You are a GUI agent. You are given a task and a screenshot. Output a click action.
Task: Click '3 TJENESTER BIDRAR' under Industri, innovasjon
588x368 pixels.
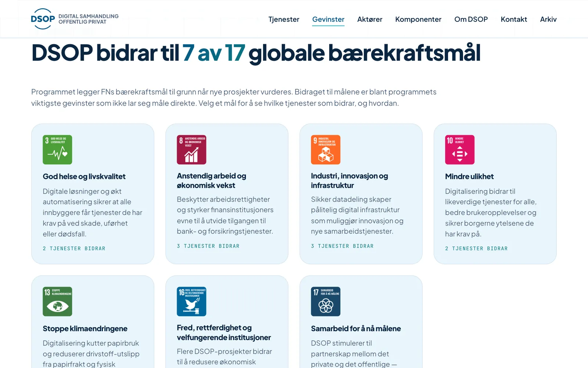(342, 246)
